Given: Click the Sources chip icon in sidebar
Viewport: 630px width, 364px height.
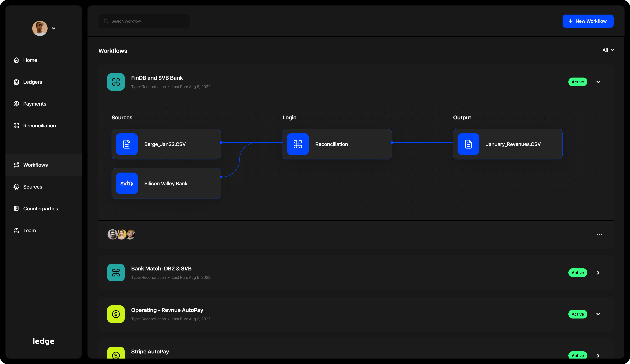Looking at the screenshot, I should (x=17, y=187).
